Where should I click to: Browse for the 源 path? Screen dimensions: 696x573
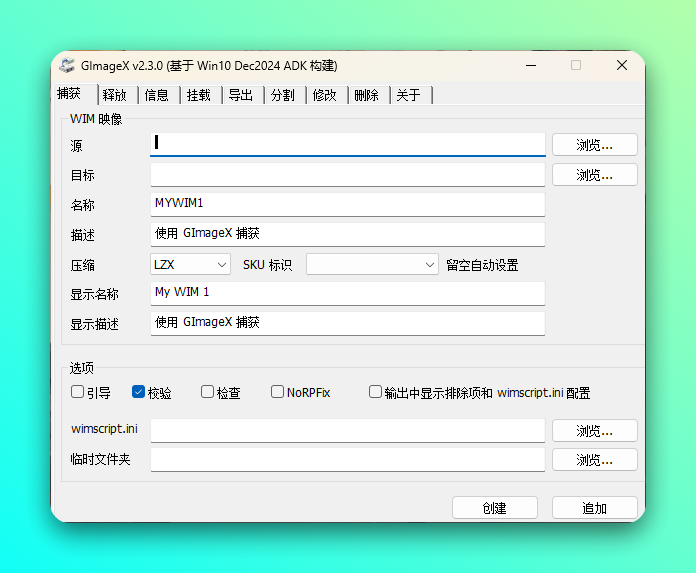(x=595, y=145)
